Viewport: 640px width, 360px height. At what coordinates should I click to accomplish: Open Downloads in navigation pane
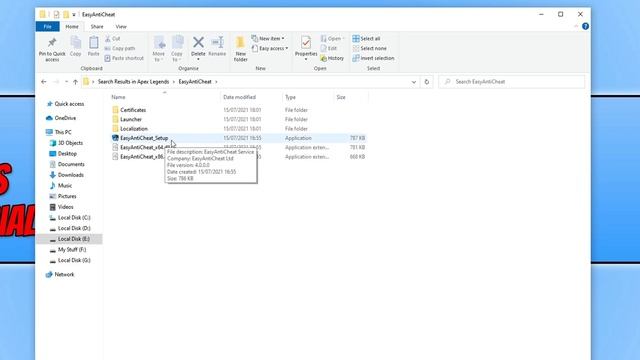pos(67,175)
